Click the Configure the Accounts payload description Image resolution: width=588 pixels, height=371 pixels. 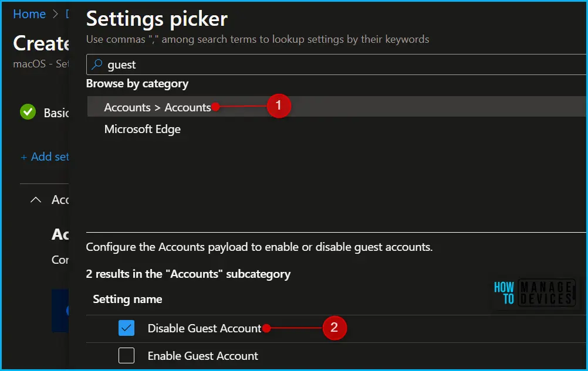coord(259,247)
